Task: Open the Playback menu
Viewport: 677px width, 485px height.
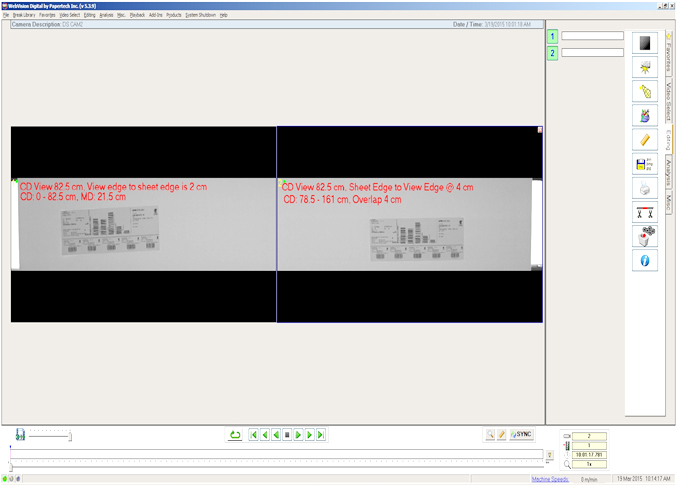Action: click(x=137, y=15)
